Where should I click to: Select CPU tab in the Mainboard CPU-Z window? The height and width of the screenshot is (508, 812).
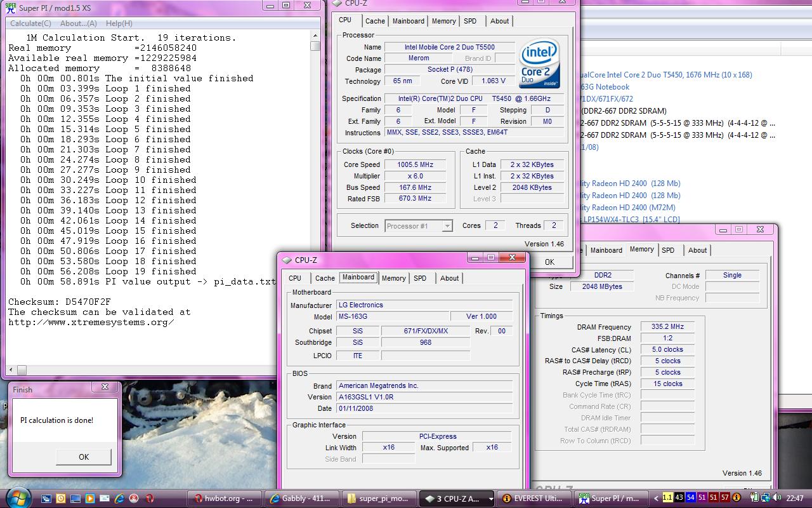tap(295, 278)
